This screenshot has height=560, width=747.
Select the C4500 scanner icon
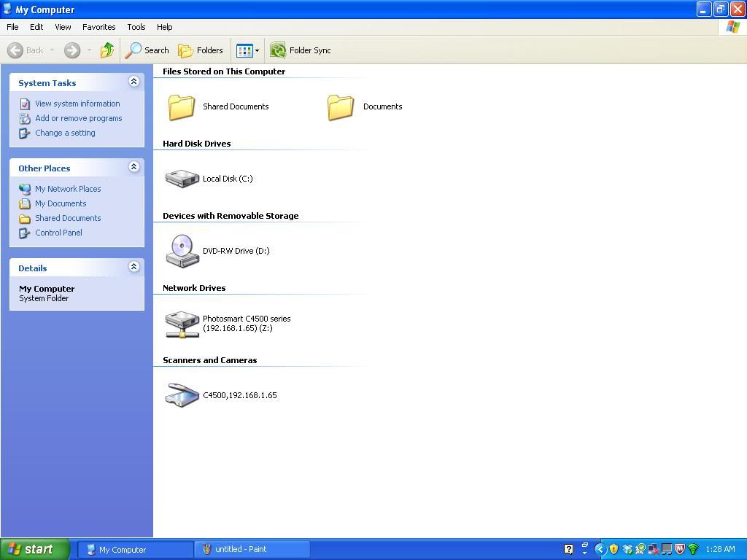pos(182,395)
